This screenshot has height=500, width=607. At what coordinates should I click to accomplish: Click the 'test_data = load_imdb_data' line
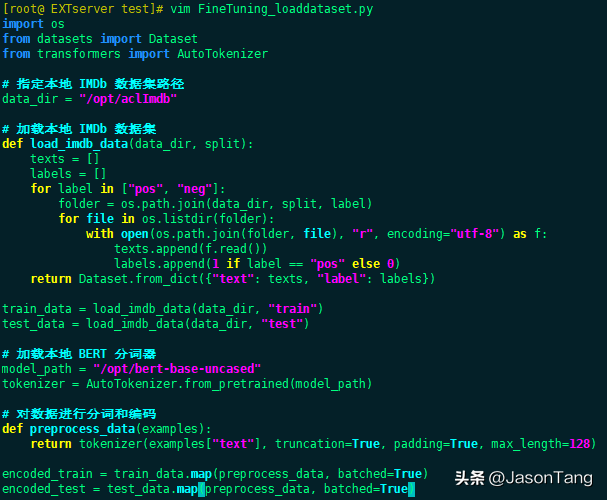pos(156,324)
